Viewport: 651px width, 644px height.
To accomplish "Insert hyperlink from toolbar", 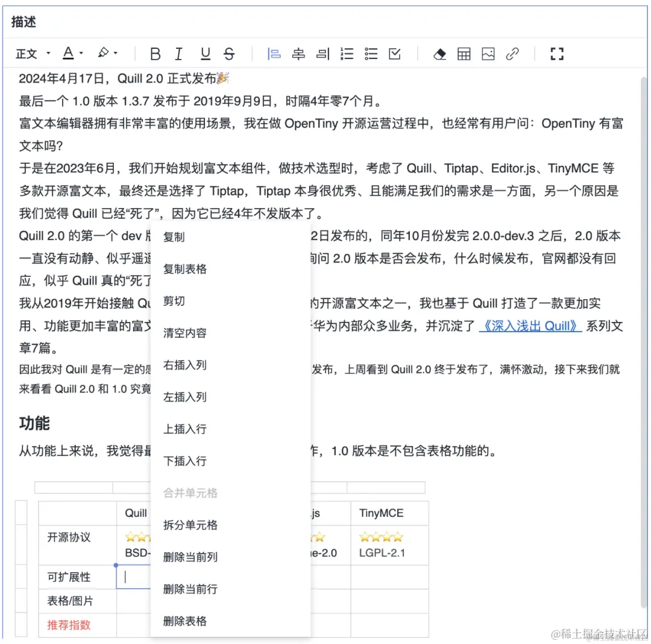I will 512,54.
